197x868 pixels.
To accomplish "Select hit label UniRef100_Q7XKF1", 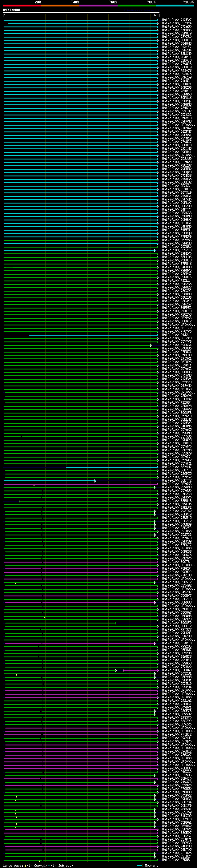I will pos(176,365).
